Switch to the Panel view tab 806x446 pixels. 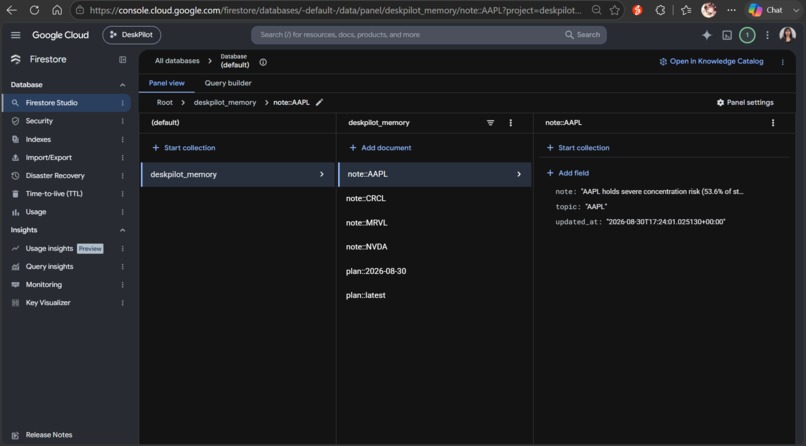pos(167,83)
